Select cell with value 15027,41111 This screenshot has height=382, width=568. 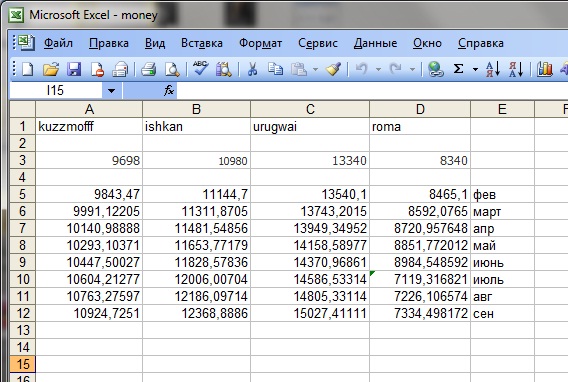310,313
